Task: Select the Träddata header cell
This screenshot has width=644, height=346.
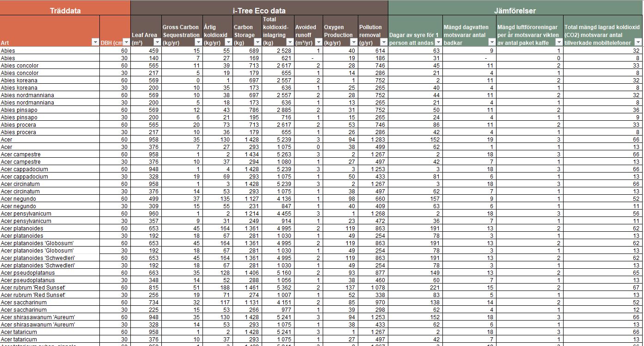Action: [x=65, y=11]
